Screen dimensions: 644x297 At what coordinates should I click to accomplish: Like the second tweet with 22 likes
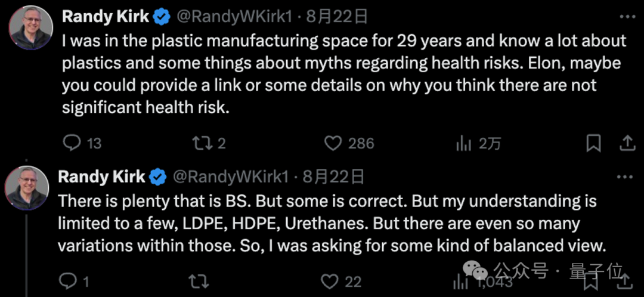click(x=329, y=282)
